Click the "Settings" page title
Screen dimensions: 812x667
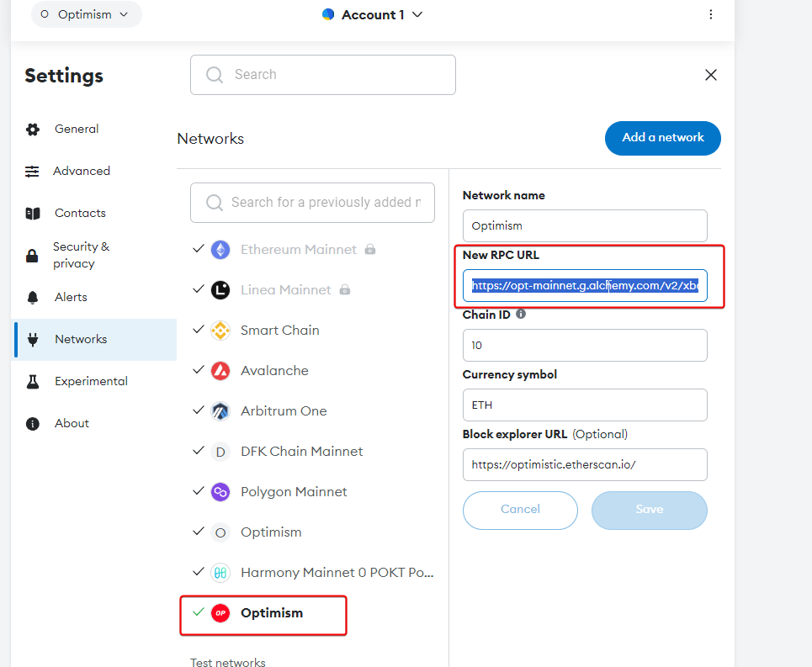click(x=64, y=76)
